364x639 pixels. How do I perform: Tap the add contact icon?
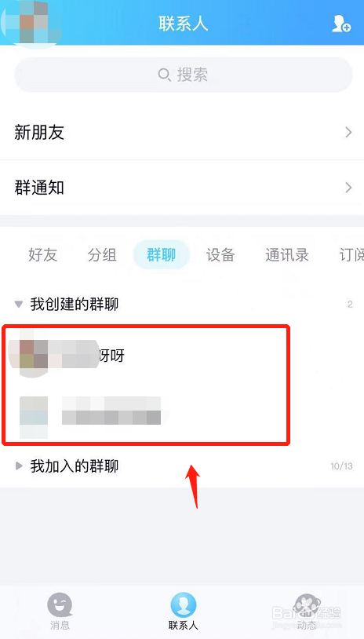coord(340,24)
